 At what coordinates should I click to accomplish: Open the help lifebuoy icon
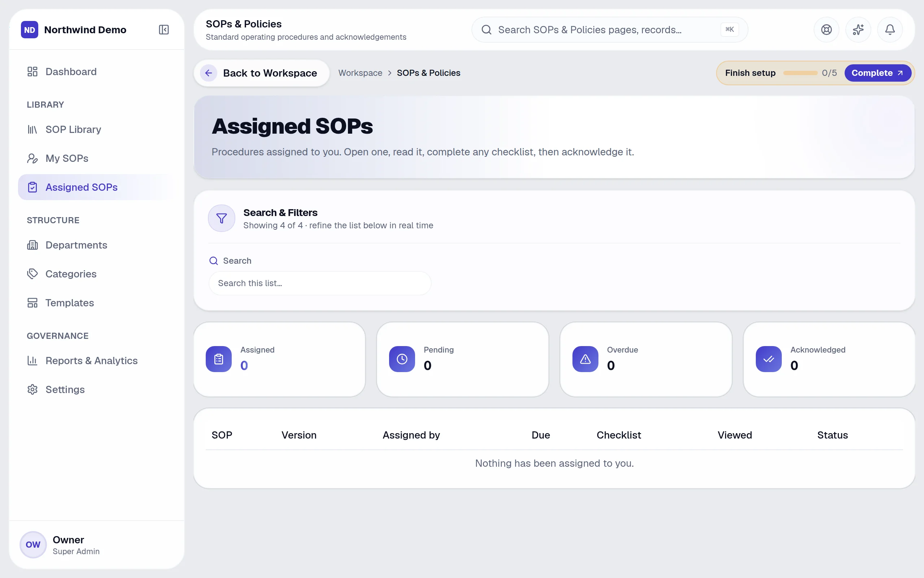pos(826,30)
